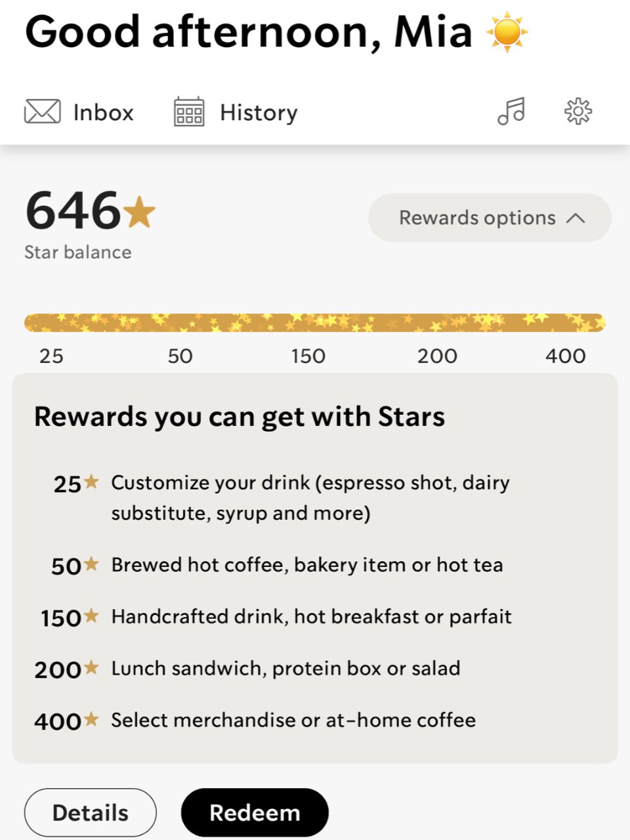Viewport: 630px width, 840px height.
Task: Collapse the Rewards options dropdown
Action: coord(490,218)
